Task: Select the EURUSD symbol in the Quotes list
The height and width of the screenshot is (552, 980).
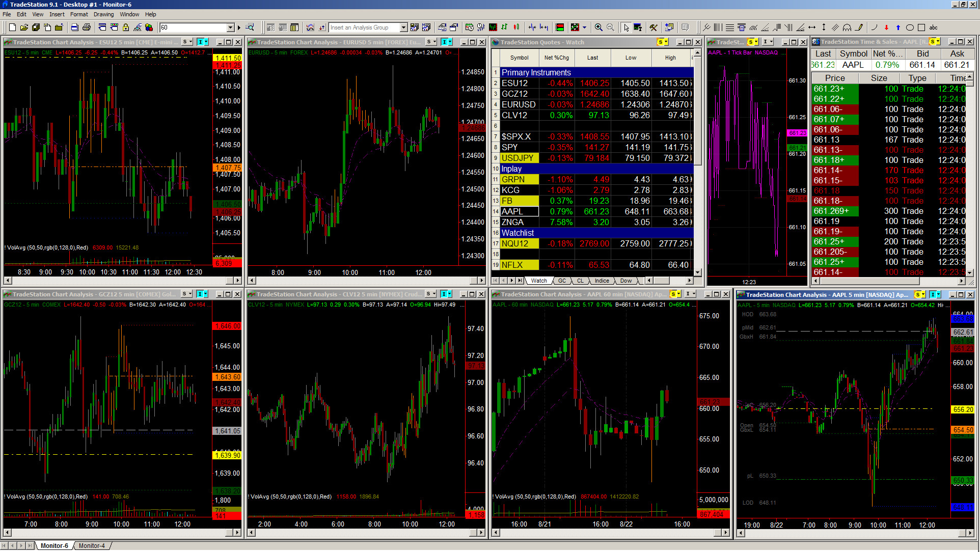Action: click(x=519, y=104)
